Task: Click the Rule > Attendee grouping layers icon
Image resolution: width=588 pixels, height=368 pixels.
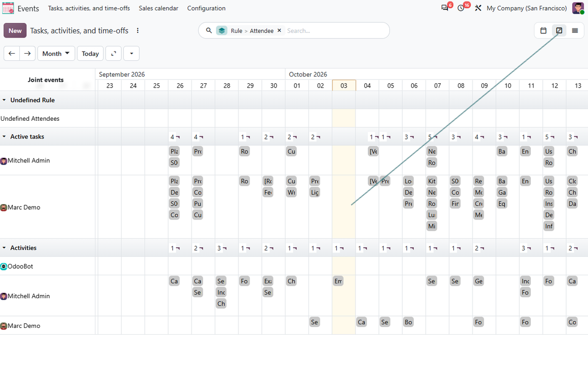Action: pyautogui.click(x=222, y=30)
